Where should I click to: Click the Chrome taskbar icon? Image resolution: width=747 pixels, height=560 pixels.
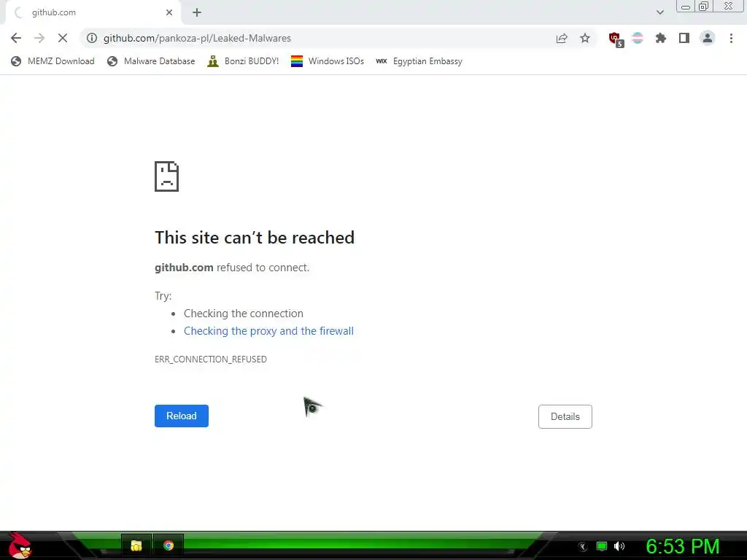(x=169, y=545)
